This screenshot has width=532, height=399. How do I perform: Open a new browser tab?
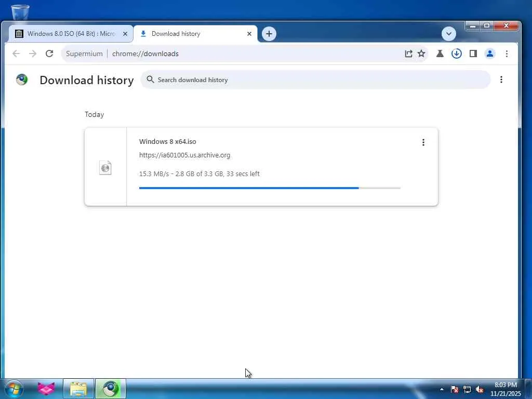(269, 34)
